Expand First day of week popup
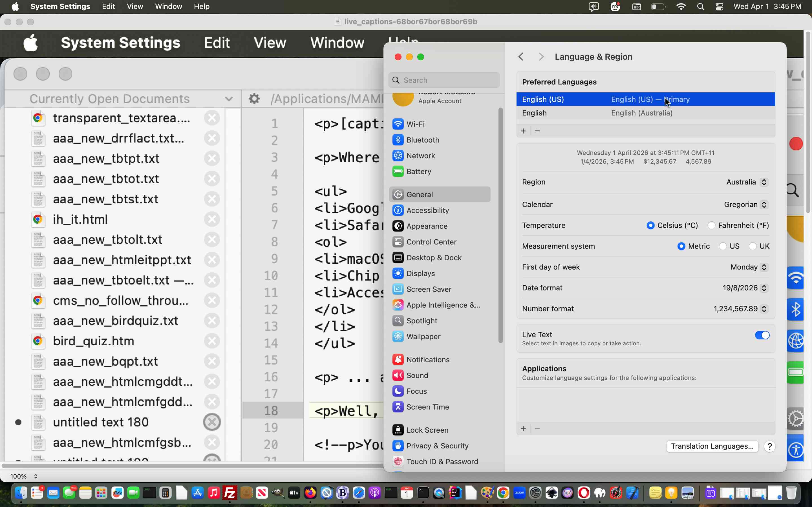This screenshot has height=507, width=812. pyautogui.click(x=749, y=267)
